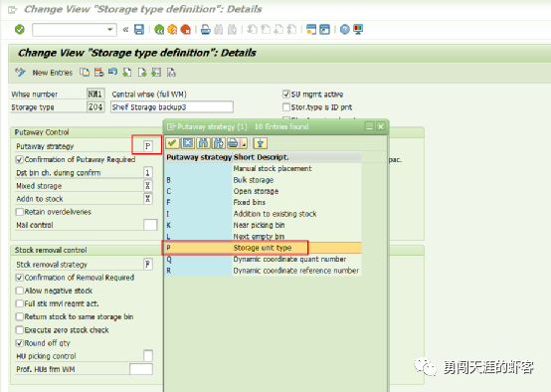551x392 pixels.
Task: Click the Addn to stock field
Action: point(148,199)
